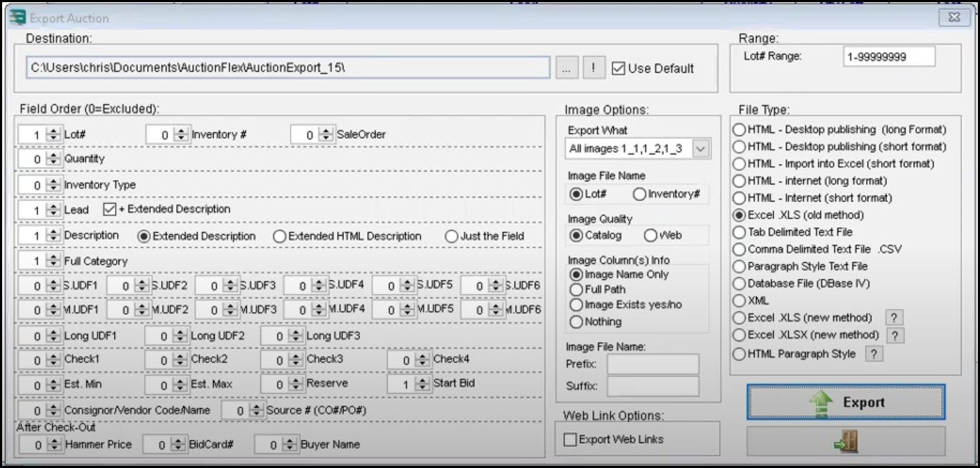The width and height of the screenshot is (980, 468).
Task: Select HTML - Desktop publishing (long Format)
Action: [x=740, y=130]
